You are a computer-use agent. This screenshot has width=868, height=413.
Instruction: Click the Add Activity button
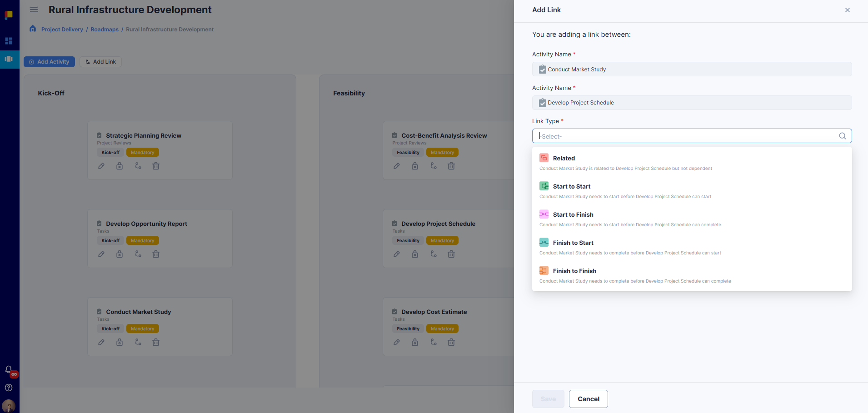pyautogui.click(x=49, y=62)
